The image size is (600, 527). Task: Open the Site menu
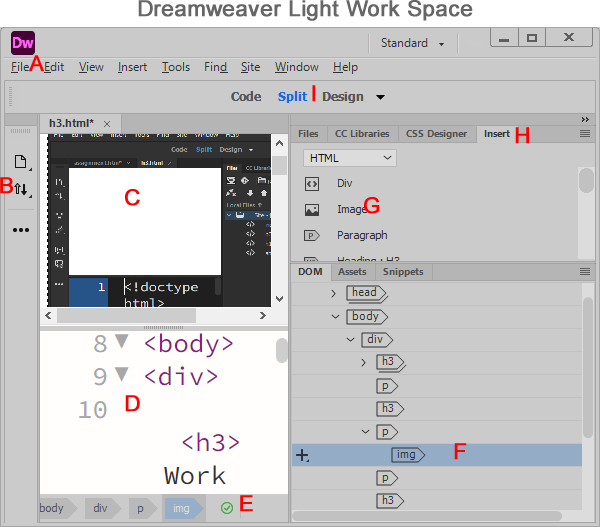tap(250, 67)
